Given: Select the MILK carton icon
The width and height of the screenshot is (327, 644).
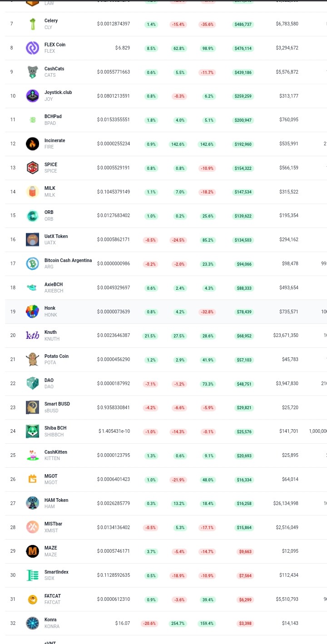Looking at the screenshot, I should tap(33, 192).
